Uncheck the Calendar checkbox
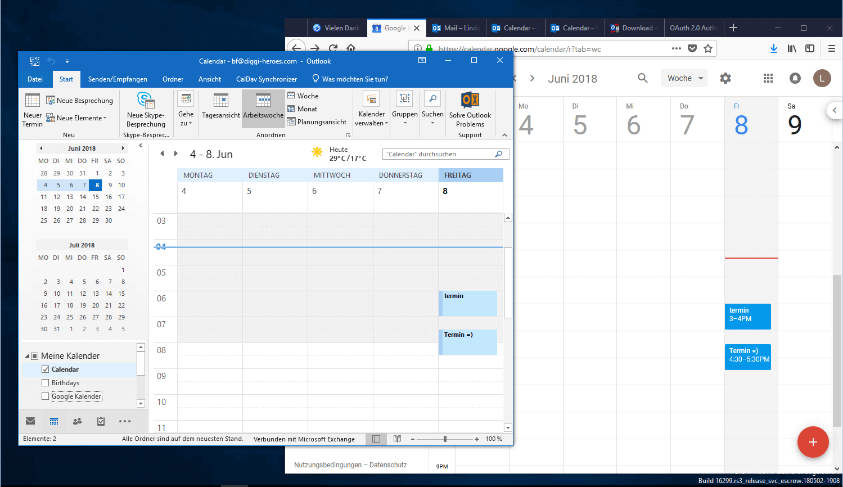Viewport: 843px width, 487px height. [x=45, y=369]
